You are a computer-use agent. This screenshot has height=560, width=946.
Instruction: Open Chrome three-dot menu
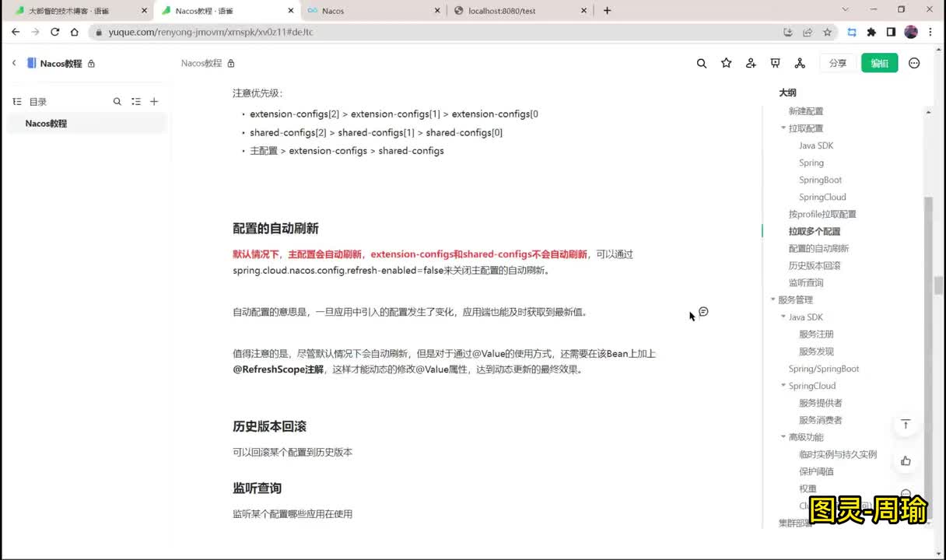931,32
